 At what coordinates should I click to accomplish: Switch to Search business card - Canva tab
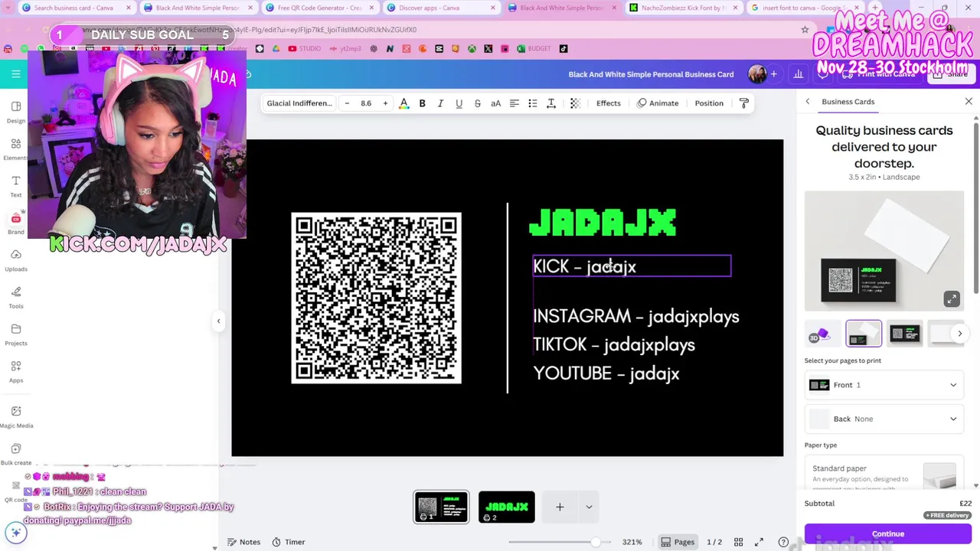(77, 8)
